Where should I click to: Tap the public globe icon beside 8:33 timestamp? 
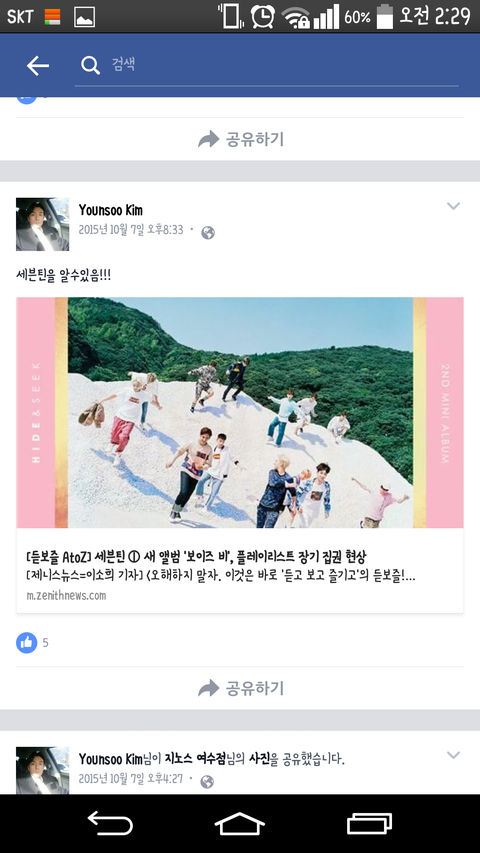(207, 233)
